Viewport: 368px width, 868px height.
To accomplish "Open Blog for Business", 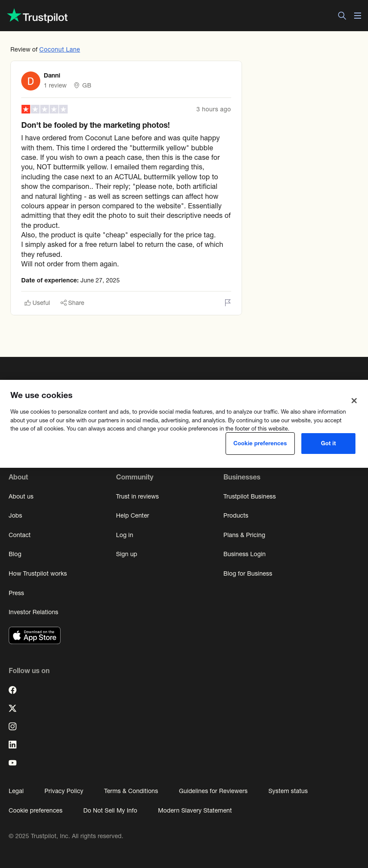I will [x=248, y=573].
